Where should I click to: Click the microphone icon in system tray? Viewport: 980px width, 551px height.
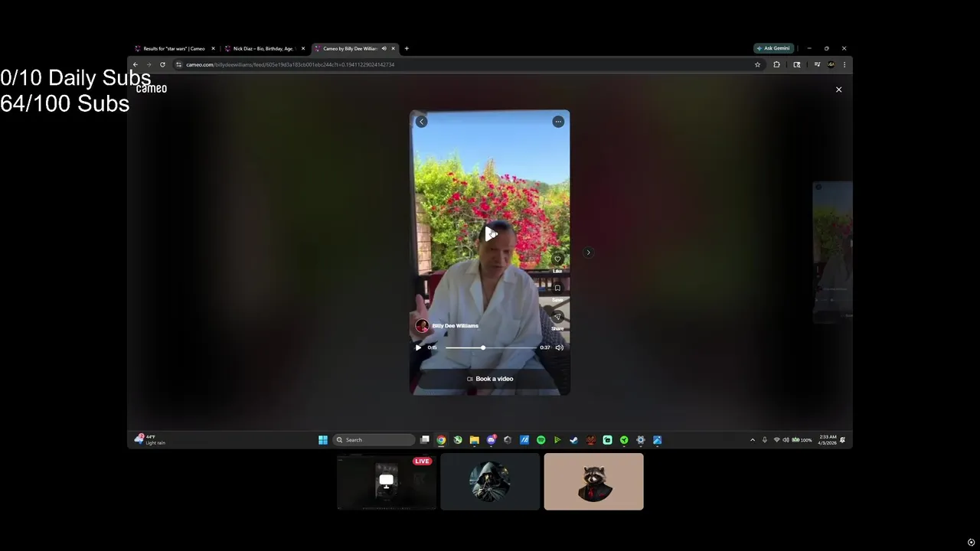click(x=764, y=440)
